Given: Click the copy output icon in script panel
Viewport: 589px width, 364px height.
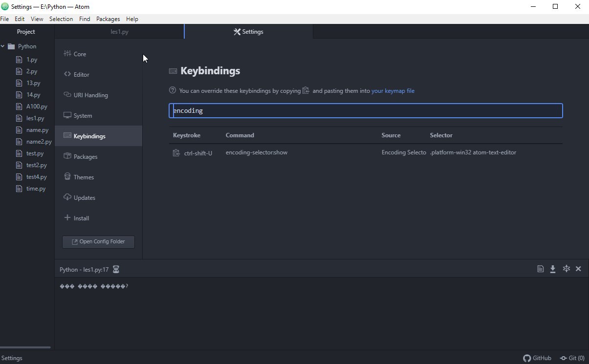Looking at the screenshot, I should pos(540,269).
